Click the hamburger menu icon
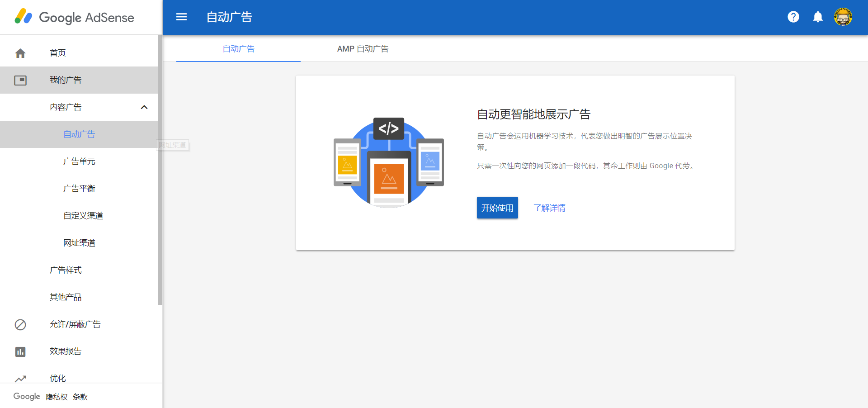The height and width of the screenshot is (408, 868). point(181,17)
